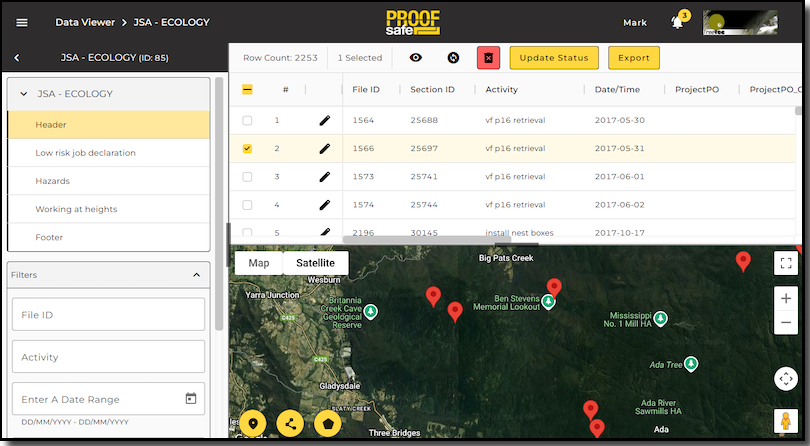810x446 pixels.
Task: Toggle the select-all header checkbox
Action: (248, 90)
